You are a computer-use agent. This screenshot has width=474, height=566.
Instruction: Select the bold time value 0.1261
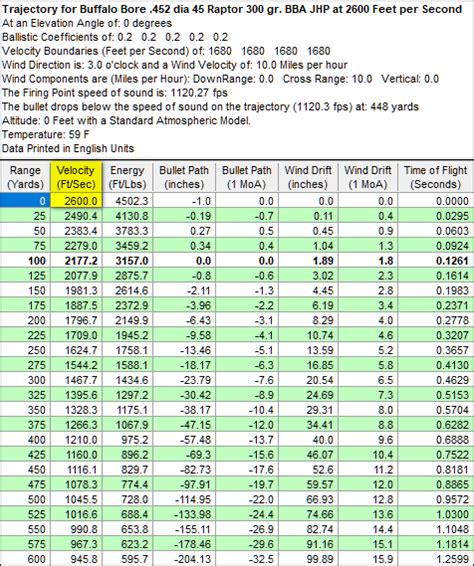click(435, 261)
